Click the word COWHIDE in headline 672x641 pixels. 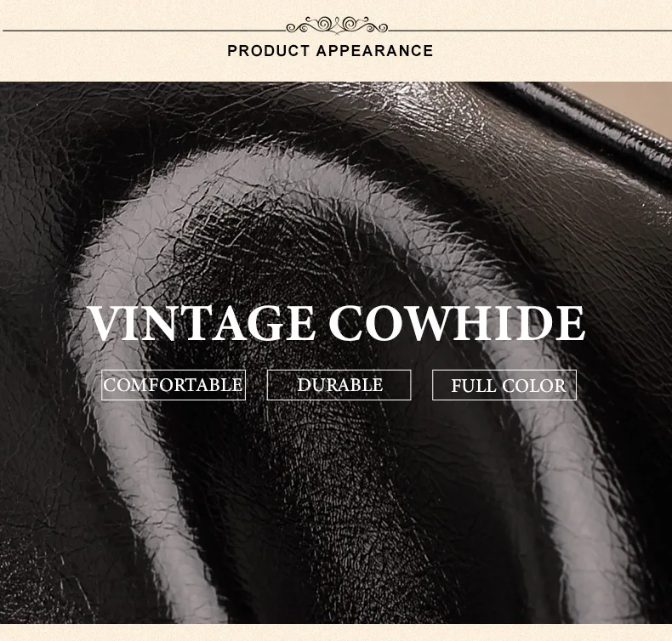457,323
